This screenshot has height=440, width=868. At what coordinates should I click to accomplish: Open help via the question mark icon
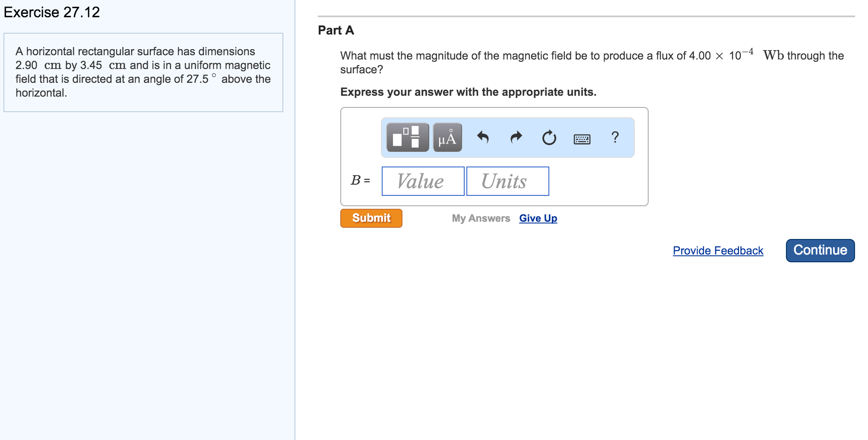tap(615, 137)
